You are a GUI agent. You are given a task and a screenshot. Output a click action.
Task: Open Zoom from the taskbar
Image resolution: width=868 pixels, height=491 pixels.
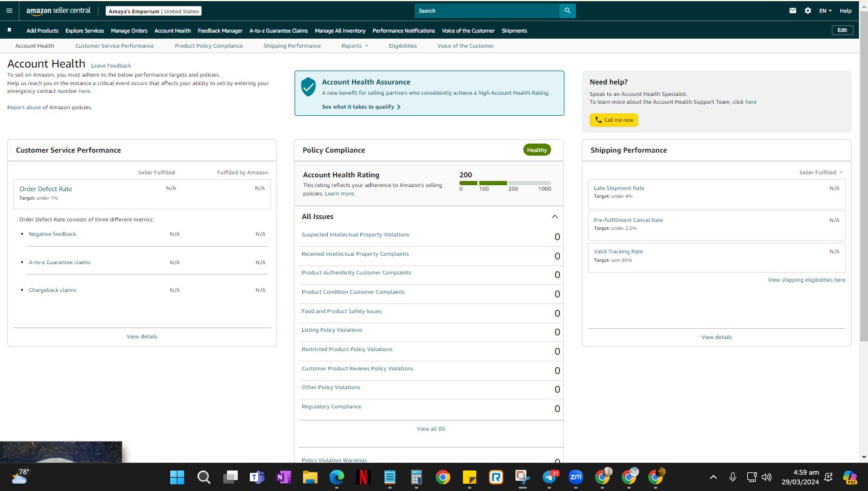pyautogui.click(x=575, y=477)
